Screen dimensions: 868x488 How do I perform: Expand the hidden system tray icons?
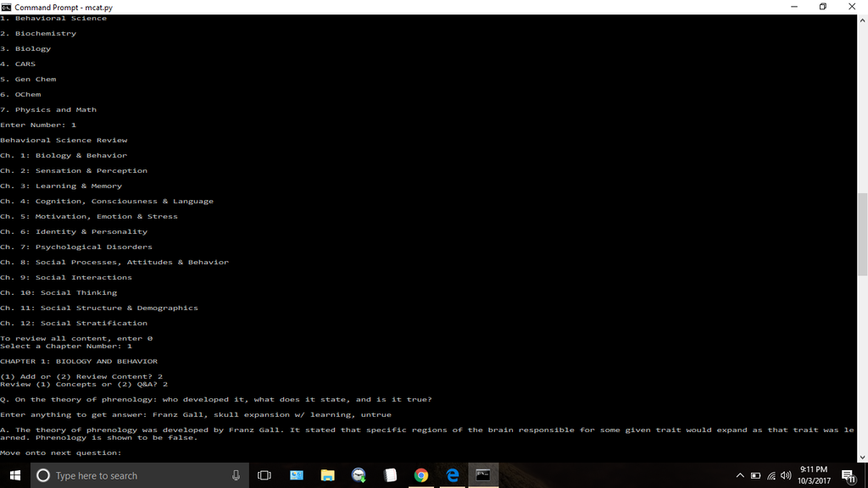click(x=740, y=475)
